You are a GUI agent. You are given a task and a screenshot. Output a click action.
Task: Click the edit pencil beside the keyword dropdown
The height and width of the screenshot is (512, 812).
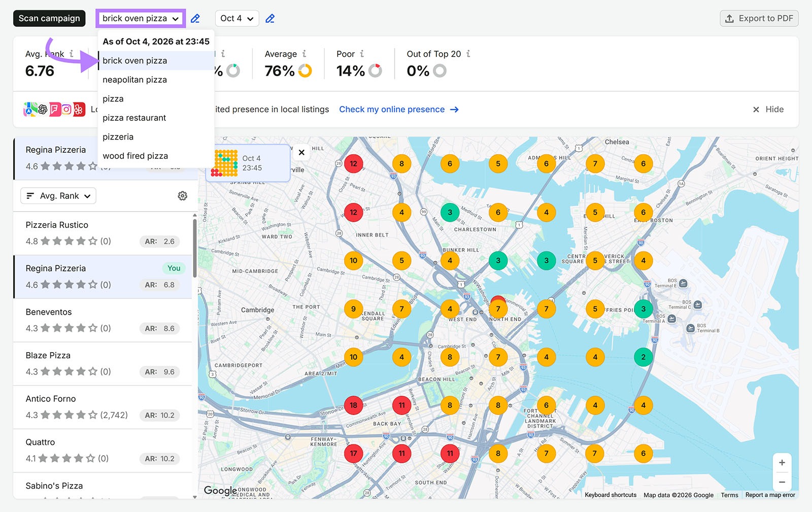(x=195, y=19)
